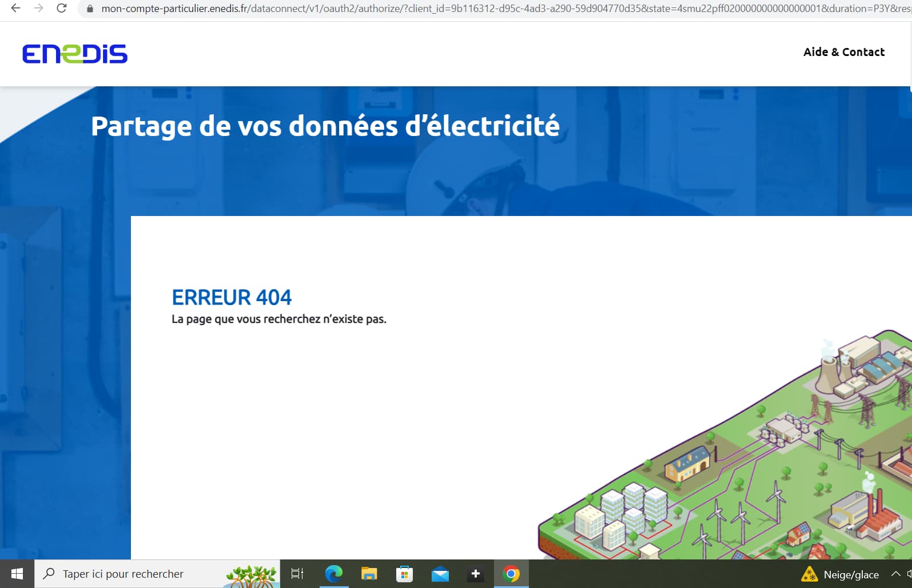This screenshot has width=912, height=588.
Task: Click the Enedis logo
Action: click(75, 54)
